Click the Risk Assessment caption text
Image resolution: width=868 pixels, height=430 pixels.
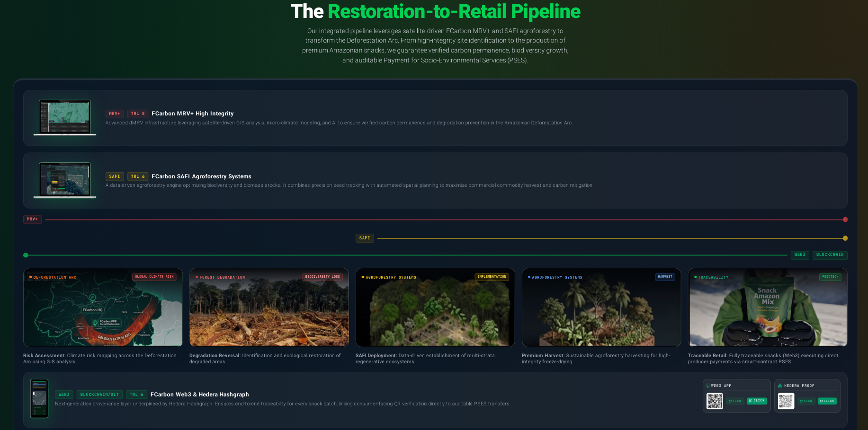100,359
